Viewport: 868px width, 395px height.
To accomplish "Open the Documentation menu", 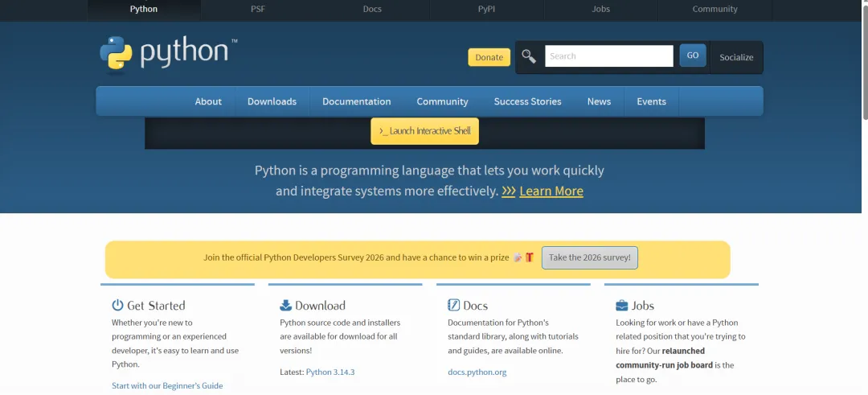I will point(357,101).
